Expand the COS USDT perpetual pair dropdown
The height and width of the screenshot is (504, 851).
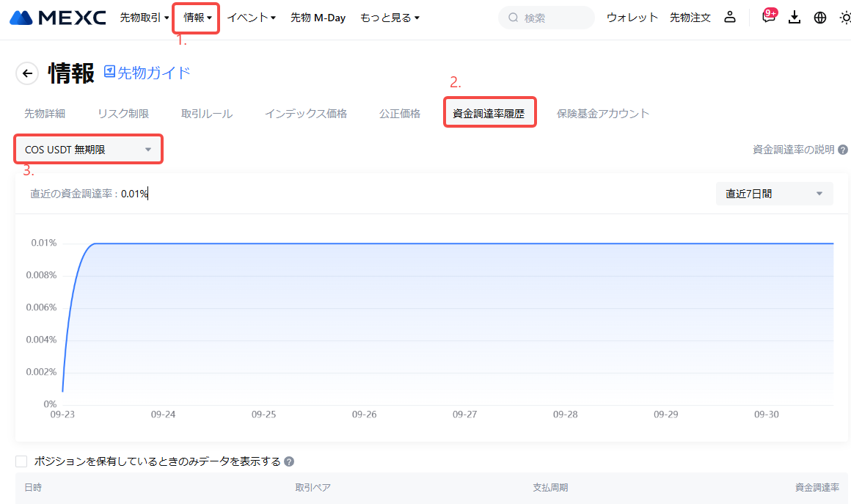[88, 150]
